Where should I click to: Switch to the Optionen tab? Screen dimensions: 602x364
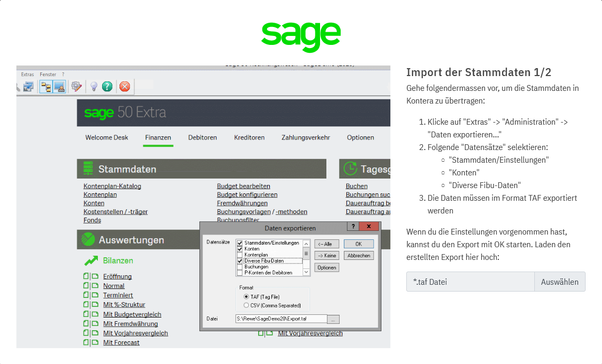360,137
